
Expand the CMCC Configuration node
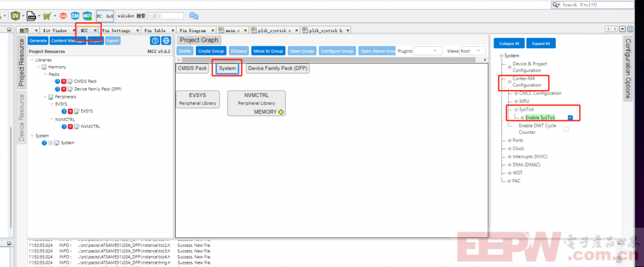[516, 93]
